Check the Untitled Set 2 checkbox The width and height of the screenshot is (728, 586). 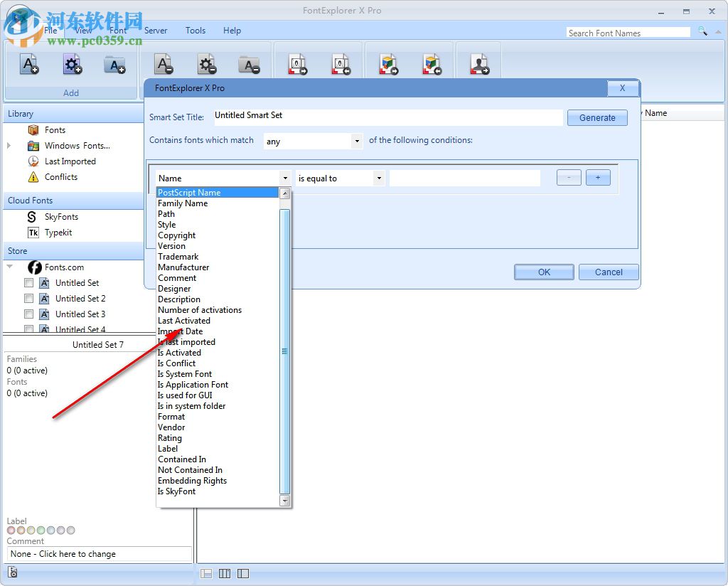(28, 299)
